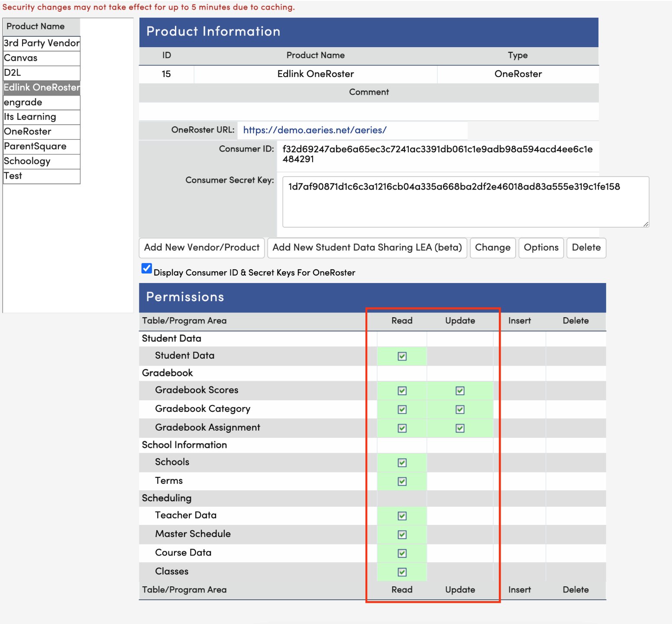This screenshot has height=624, width=672.
Task: Click the Gradebook Scores row label
Action: click(x=197, y=390)
